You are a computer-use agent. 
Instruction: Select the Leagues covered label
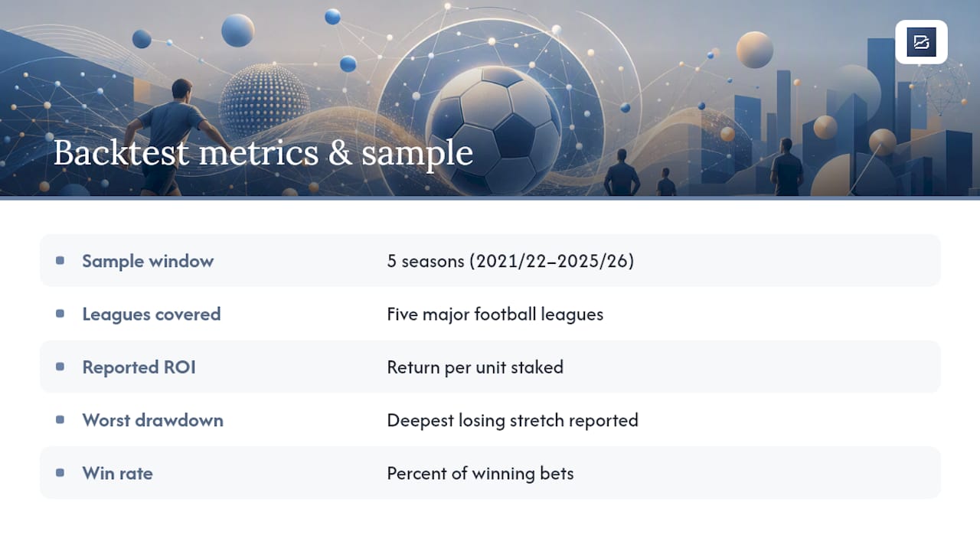pyautogui.click(x=152, y=314)
